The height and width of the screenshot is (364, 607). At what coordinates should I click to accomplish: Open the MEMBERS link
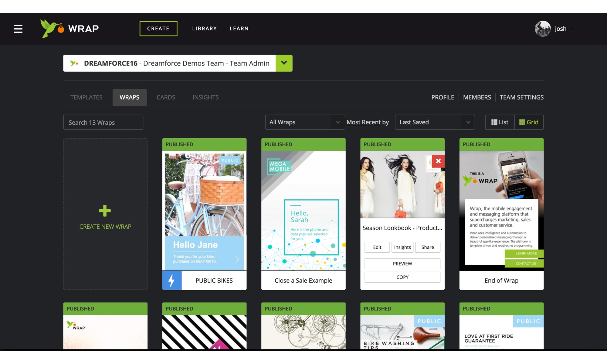(x=477, y=97)
